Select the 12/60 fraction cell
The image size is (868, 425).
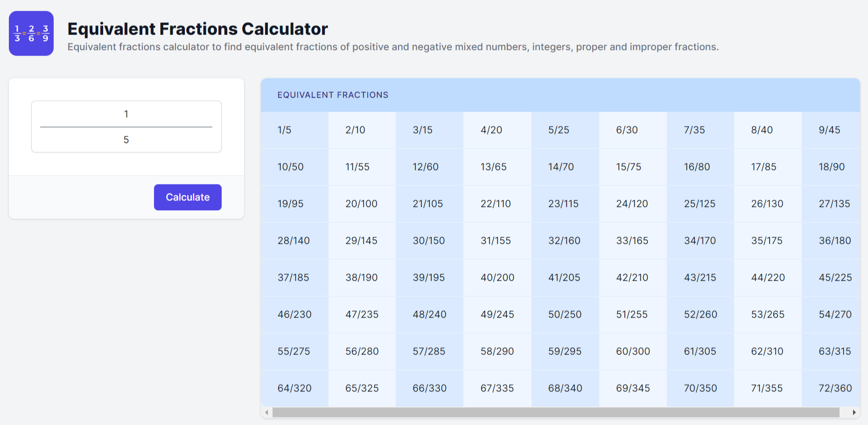tap(426, 167)
